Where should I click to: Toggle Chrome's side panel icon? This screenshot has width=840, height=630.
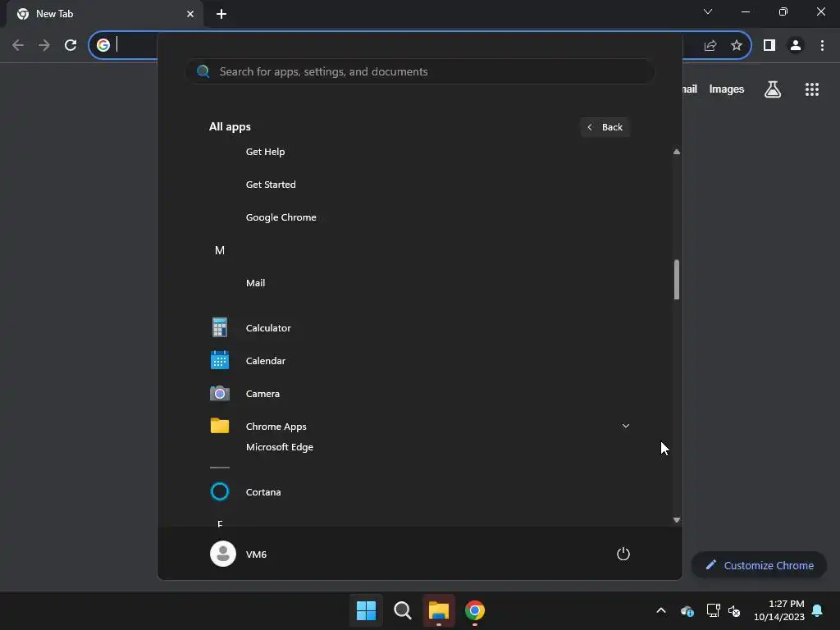tap(769, 45)
